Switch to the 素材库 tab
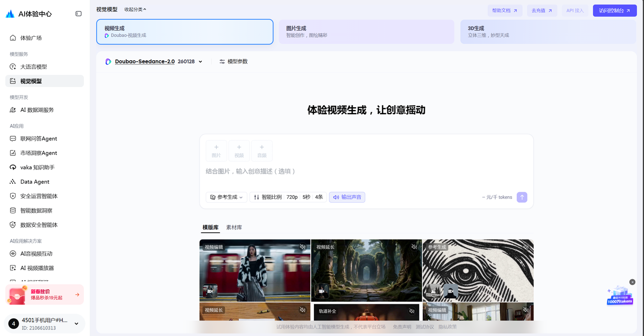Image resolution: width=644 pixels, height=336 pixels. click(234, 227)
